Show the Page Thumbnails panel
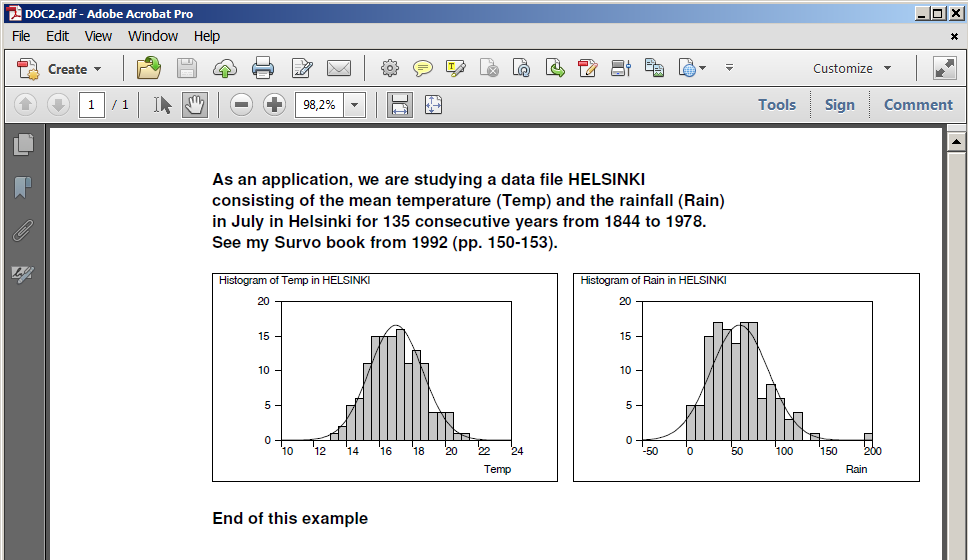The width and height of the screenshot is (968, 560). pyautogui.click(x=23, y=144)
